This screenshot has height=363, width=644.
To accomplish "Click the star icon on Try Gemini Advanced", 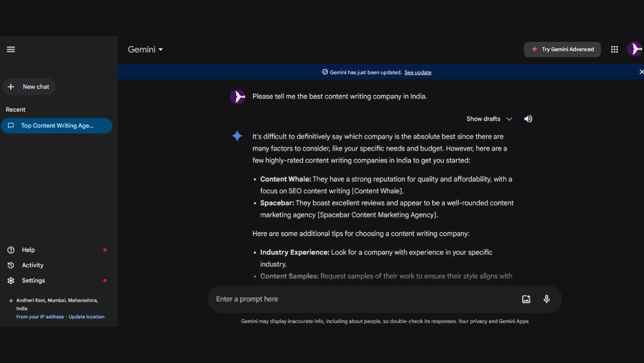I will point(534,50).
